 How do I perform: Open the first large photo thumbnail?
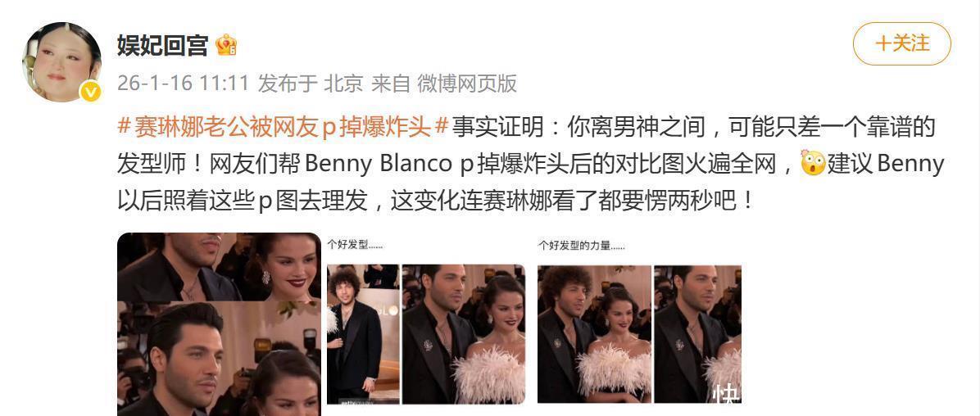click(219, 324)
